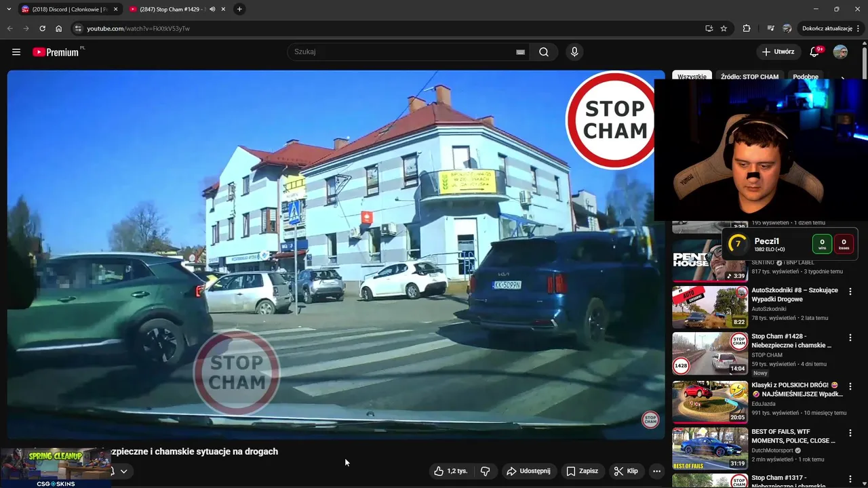Open notifications bell with 9+ badge

[x=816, y=52]
